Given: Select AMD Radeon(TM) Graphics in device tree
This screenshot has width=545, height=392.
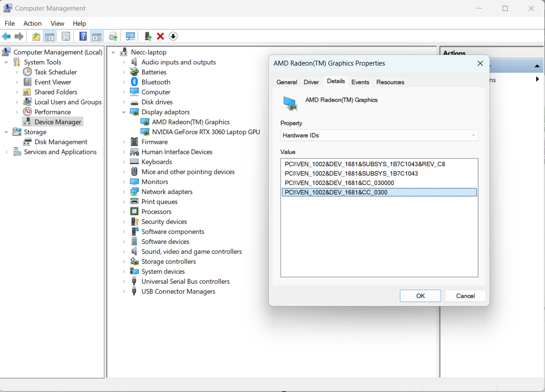Looking at the screenshot, I should point(191,122).
